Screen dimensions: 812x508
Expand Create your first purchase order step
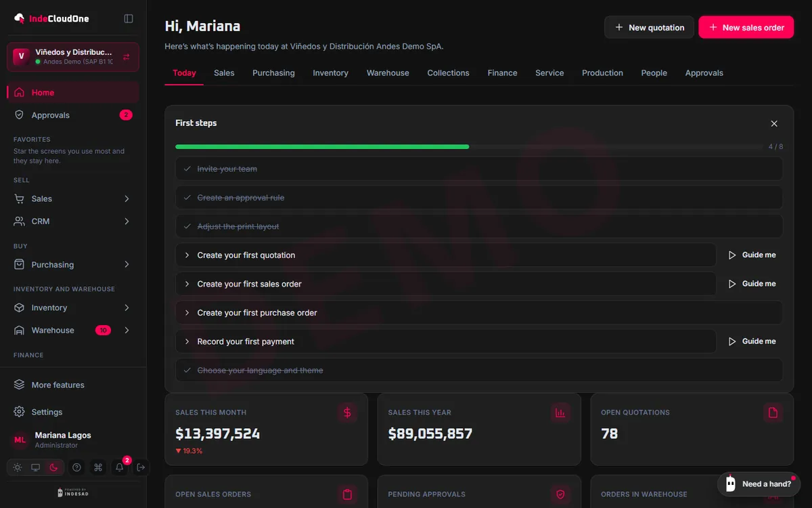point(479,313)
